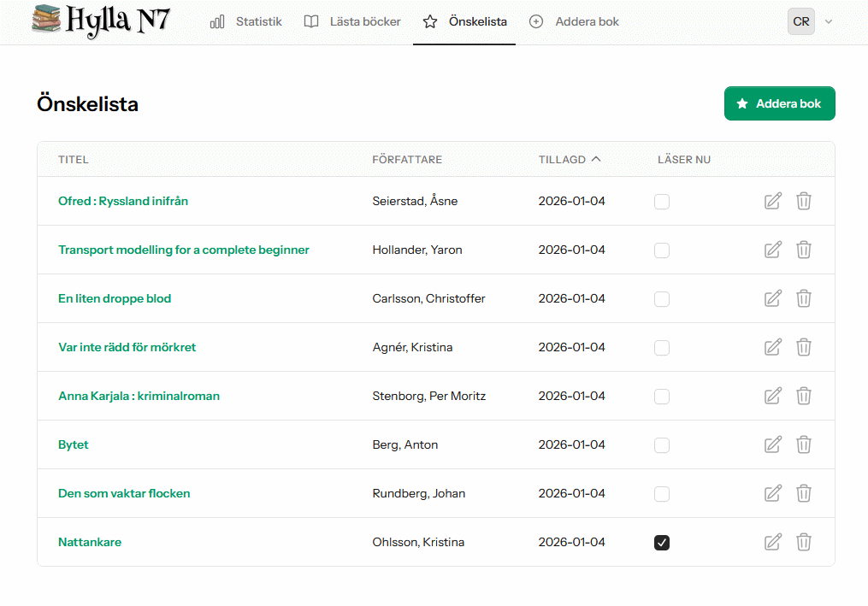The width and height of the screenshot is (868, 606).
Task: Sort the table by Författare column
Action: tap(407, 160)
